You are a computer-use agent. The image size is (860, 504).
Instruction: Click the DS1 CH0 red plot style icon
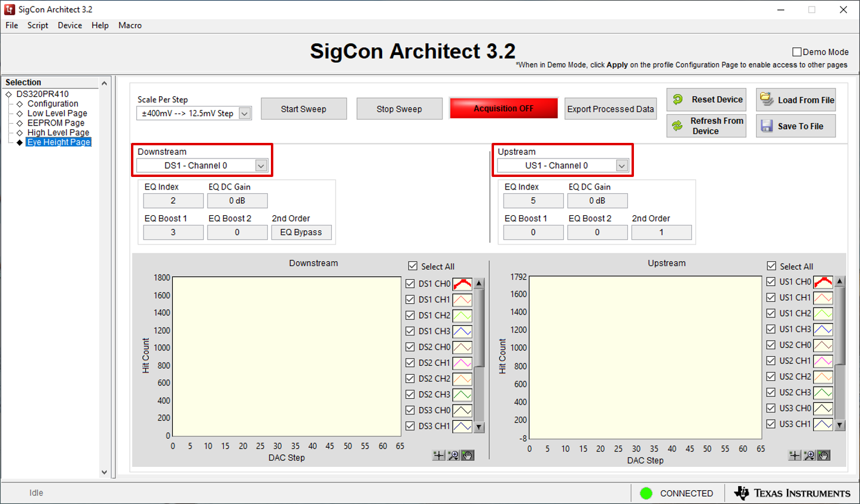tap(462, 284)
